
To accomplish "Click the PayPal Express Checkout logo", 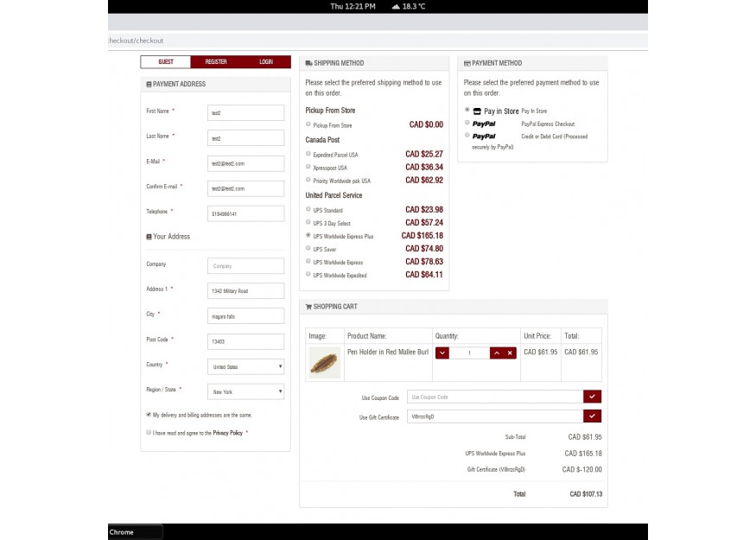I will coord(484,124).
